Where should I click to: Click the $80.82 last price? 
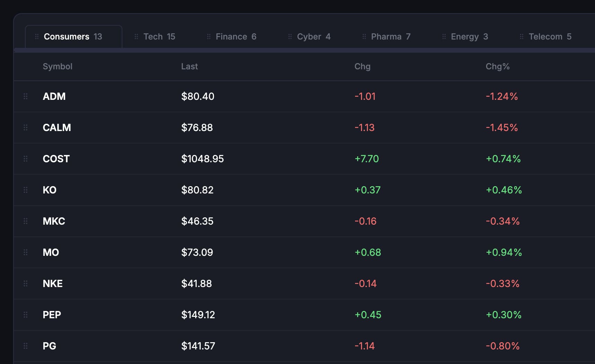[x=197, y=190]
